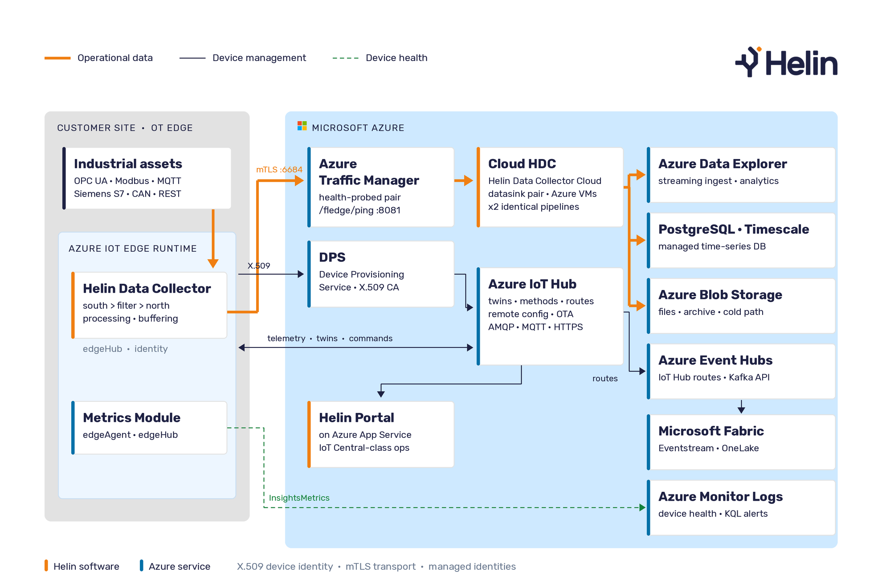Click 'AMQP • MQTT • HTTPS' text
This screenshot has width=882, height=588.
click(535, 327)
